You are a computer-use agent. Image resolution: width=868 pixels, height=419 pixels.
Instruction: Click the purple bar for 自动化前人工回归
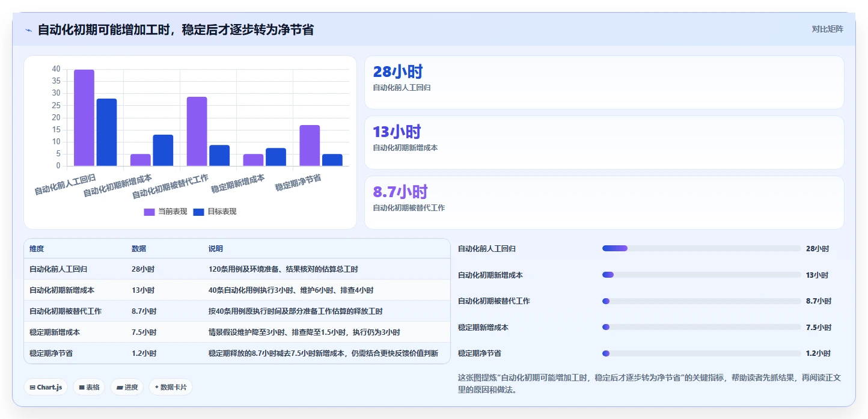pyautogui.click(x=84, y=118)
